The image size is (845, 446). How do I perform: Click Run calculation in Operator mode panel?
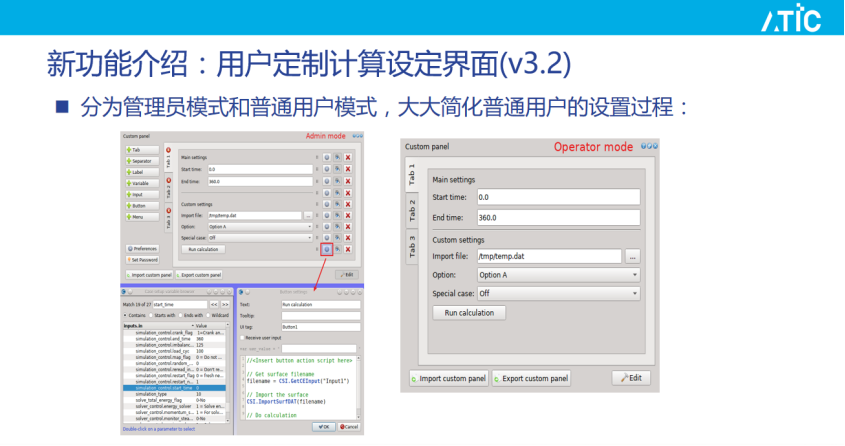469,313
